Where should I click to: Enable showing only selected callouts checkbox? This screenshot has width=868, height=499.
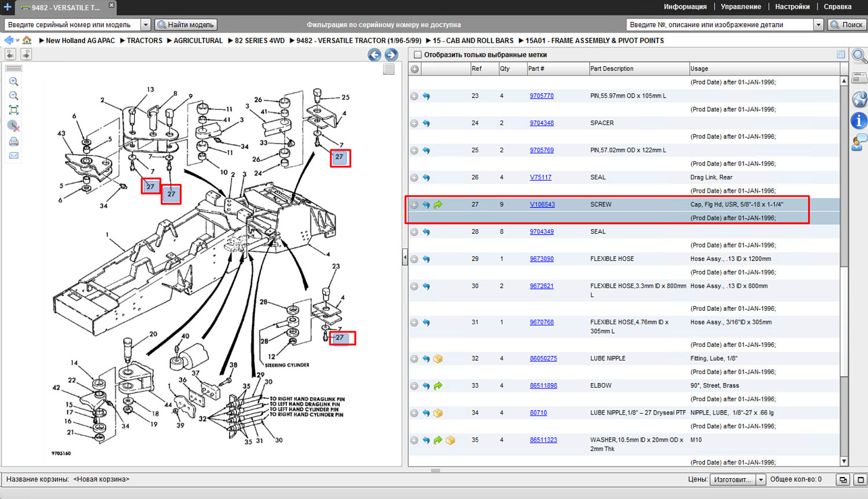(418, 55)
